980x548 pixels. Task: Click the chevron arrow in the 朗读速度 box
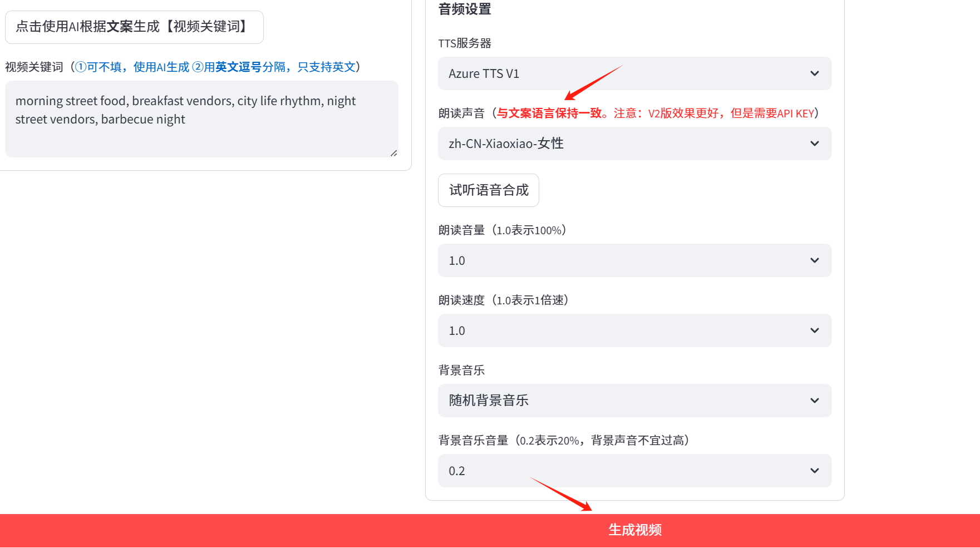click(814, 330)
